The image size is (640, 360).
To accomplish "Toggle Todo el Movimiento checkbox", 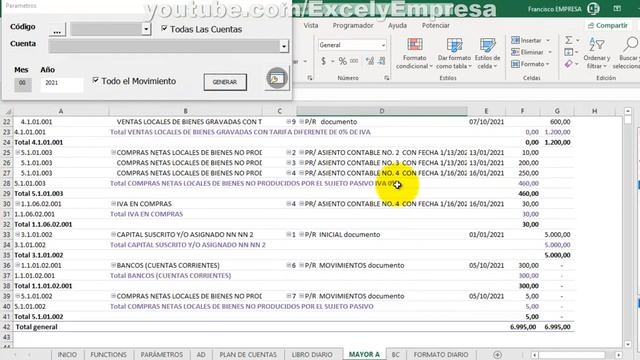I will coord(96,80).
